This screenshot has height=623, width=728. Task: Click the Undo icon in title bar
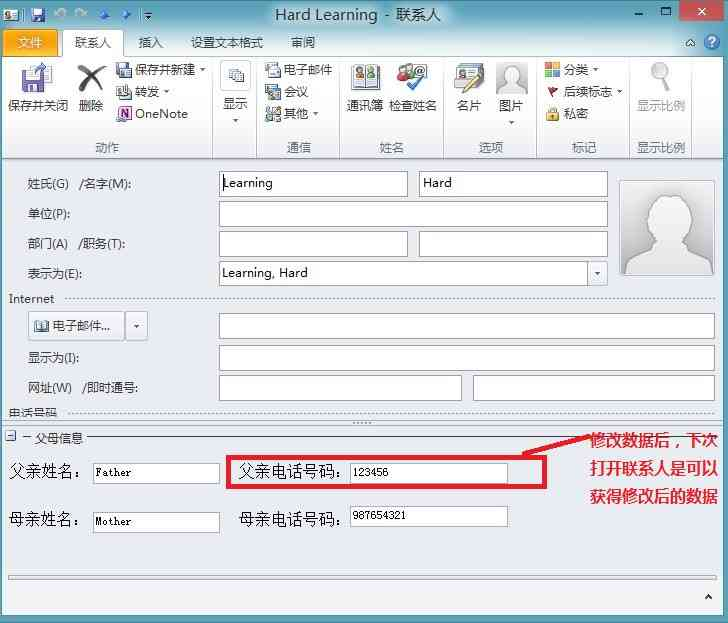60,14
